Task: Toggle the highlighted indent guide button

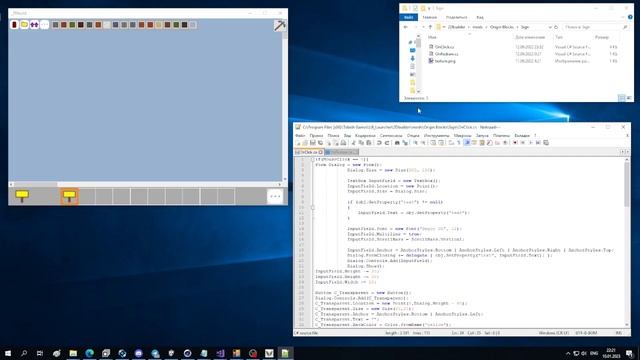Action: (x=467, y=142)
